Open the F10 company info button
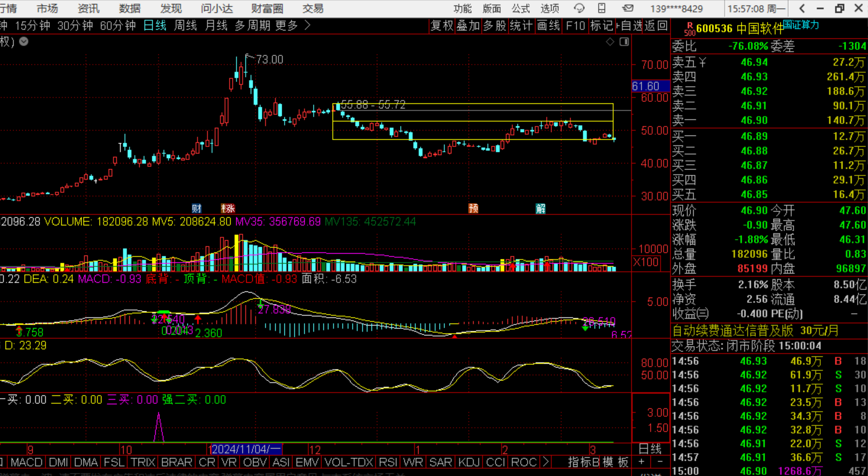 coord(576,25)
